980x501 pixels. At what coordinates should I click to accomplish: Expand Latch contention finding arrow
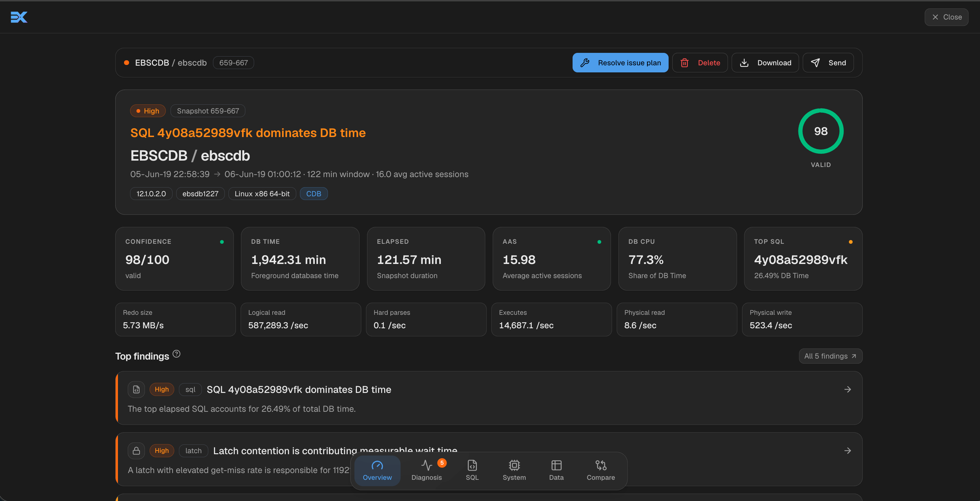coord(848,450)
